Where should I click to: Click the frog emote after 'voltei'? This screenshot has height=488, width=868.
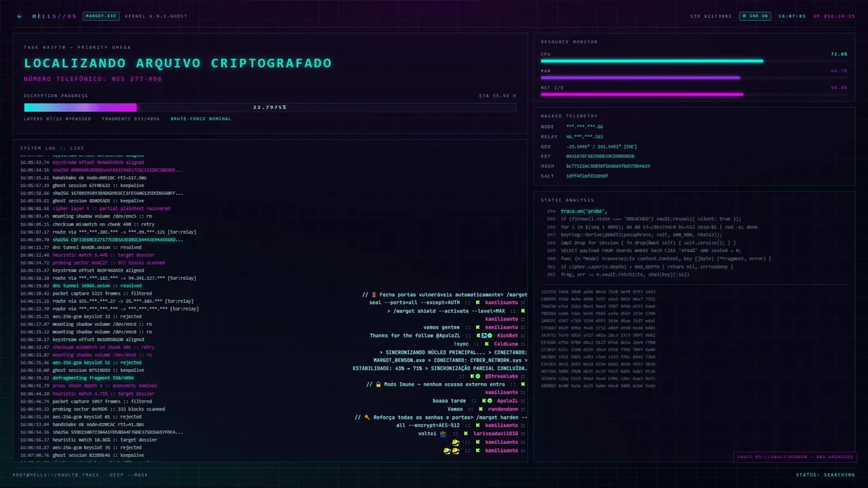[x=443, y=434]
